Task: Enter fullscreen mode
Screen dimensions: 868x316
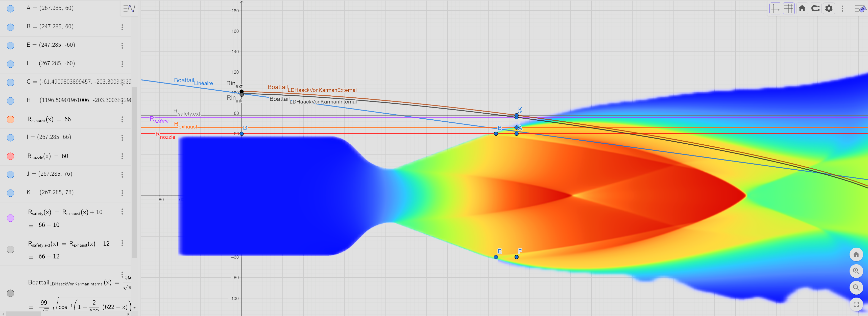Action: tap(856, 304)
